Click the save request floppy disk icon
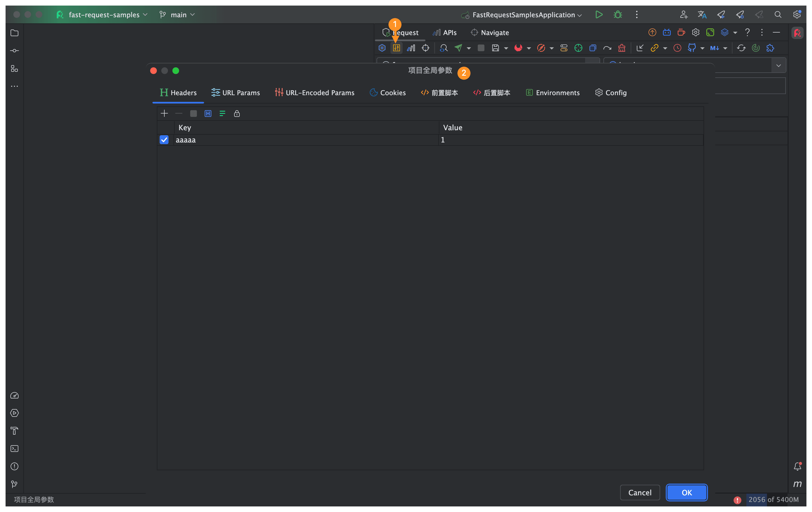The width and height of the screenshot is (812, 512). (x=495, y=48)
